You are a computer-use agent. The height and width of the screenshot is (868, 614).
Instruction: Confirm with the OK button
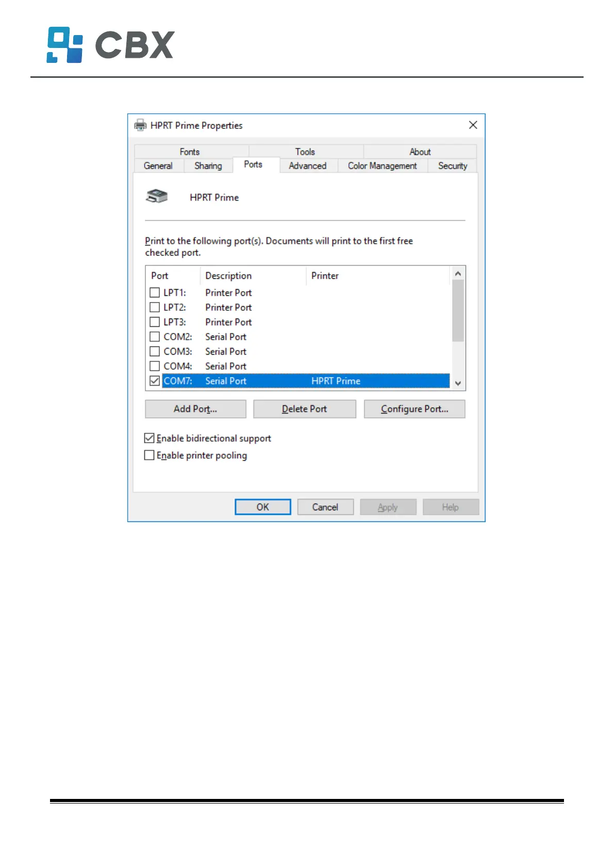click(263, 507)
